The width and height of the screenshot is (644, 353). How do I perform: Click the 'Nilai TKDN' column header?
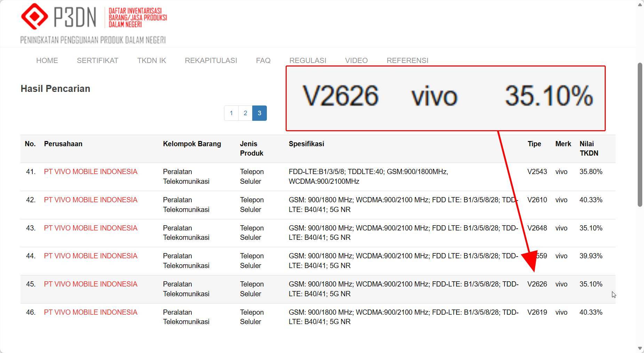(x=589, y=149)
